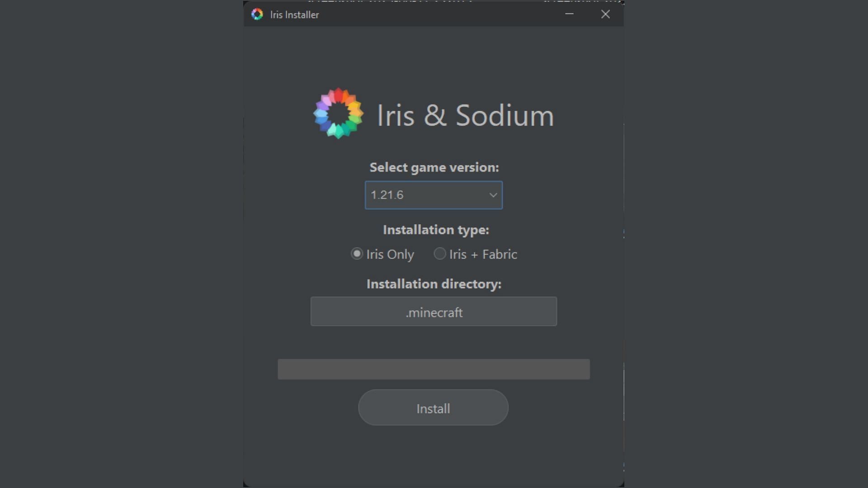Open the game version dropdown
The width and height of the screenshot is (868, 488).
coord(433,195)
